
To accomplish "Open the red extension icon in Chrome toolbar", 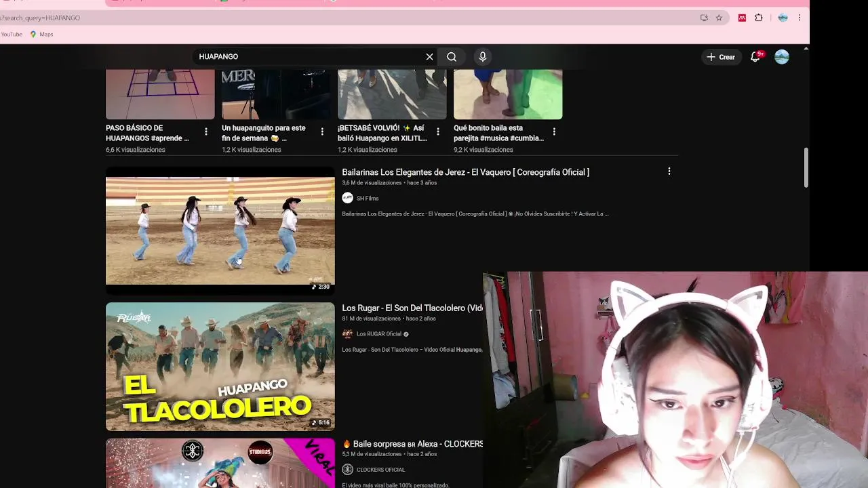I will pos(742,18).
